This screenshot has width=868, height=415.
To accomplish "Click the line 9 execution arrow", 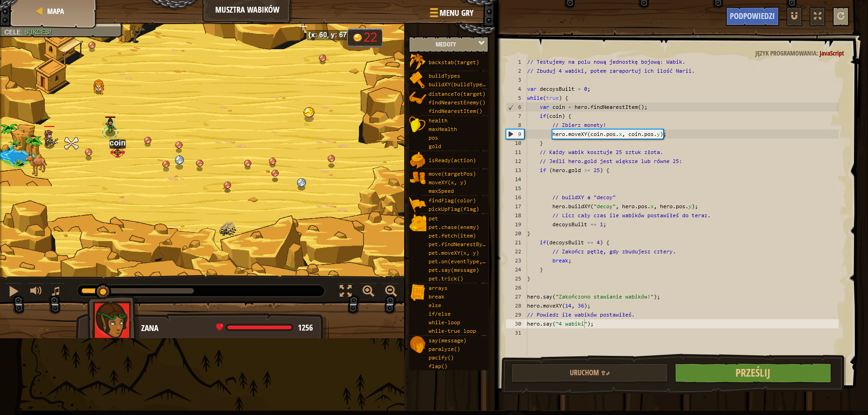I will pos(511,134).
